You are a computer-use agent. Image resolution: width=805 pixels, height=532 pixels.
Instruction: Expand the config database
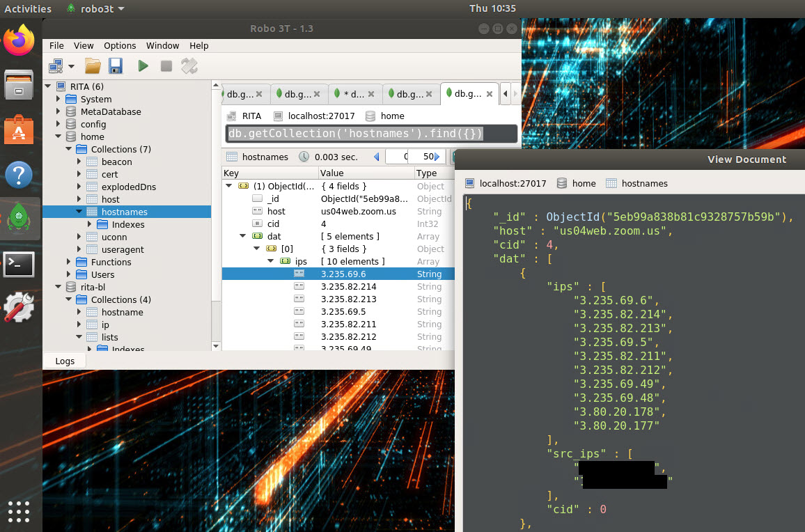[x=58, y=124]
